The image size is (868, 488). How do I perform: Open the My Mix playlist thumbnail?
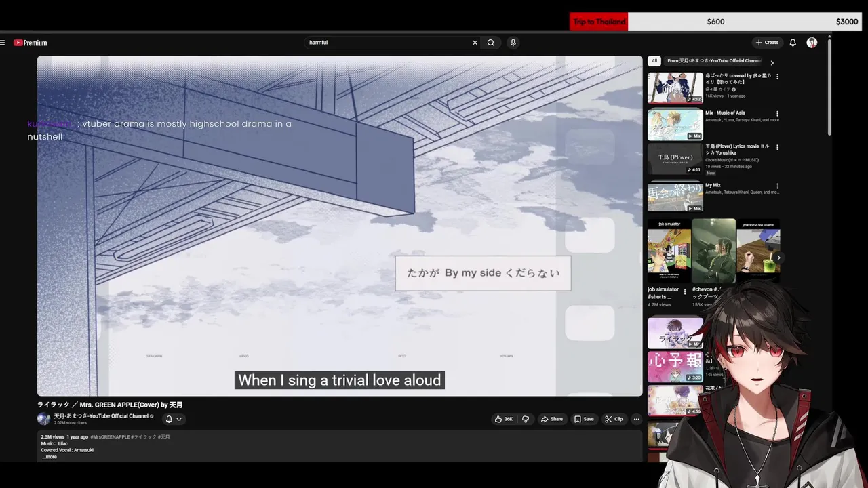tap(675, 197)
